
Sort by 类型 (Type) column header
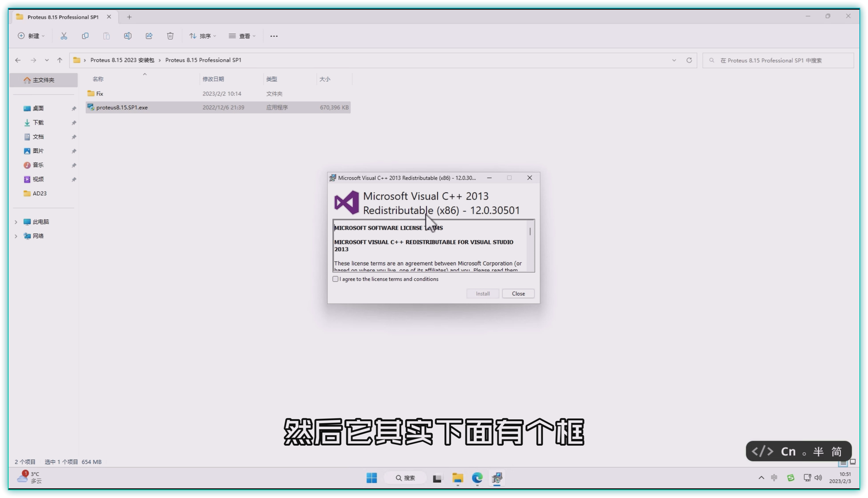[271, 79]
